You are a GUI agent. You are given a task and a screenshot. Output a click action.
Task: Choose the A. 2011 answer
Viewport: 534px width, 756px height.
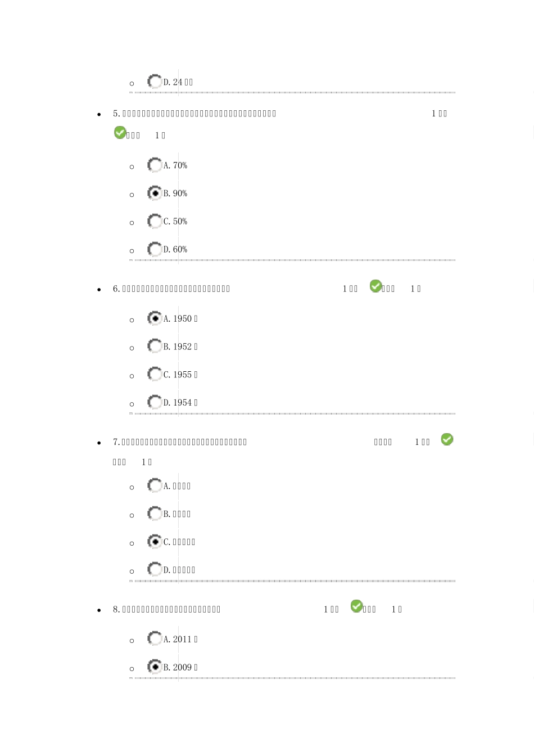point(155,639)
